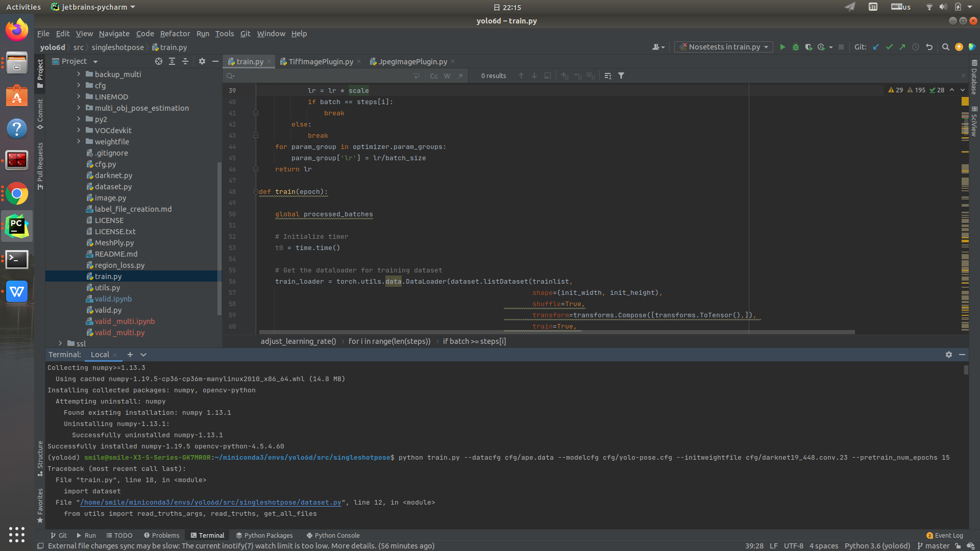Click the orange IDE update icon
Image resolution: width=980 pixels, height=551 pixels.
pos(959,47)
